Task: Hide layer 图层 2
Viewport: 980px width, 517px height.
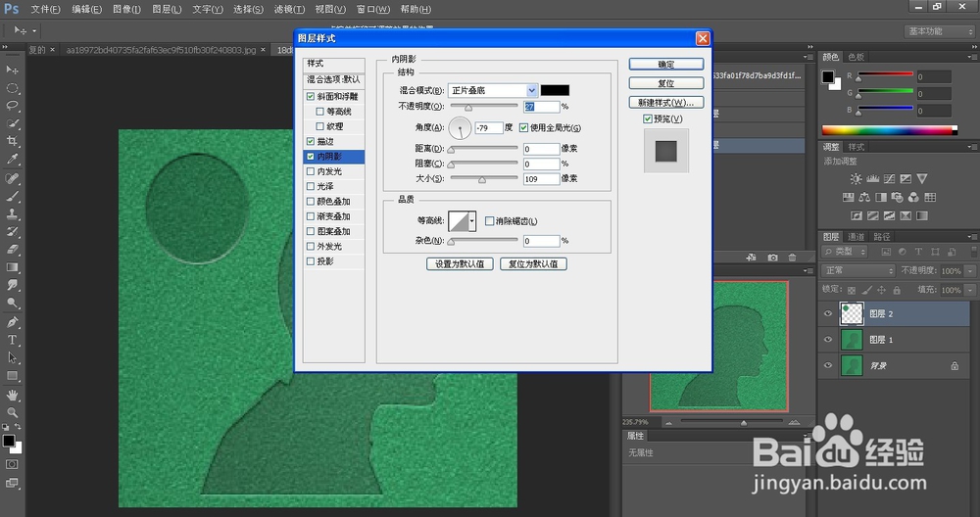Action: 828,314
